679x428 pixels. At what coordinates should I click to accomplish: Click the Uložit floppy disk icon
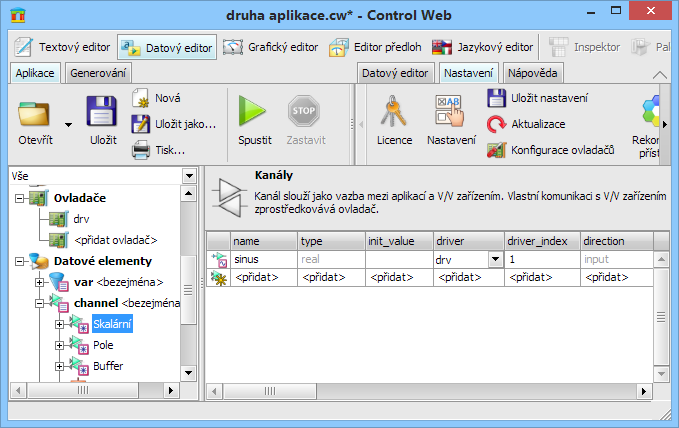(x=103, y=112)
